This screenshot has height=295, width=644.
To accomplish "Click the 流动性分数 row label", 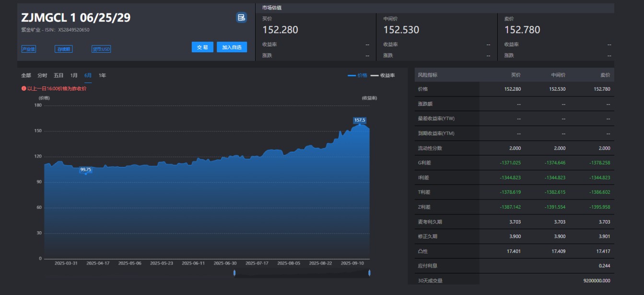I will coord(430,148).
